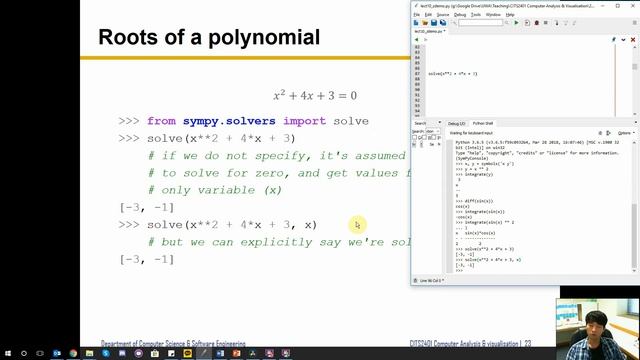
Task: Open the Debug menu
Action: pyautogui.click(x=460, y=15)
